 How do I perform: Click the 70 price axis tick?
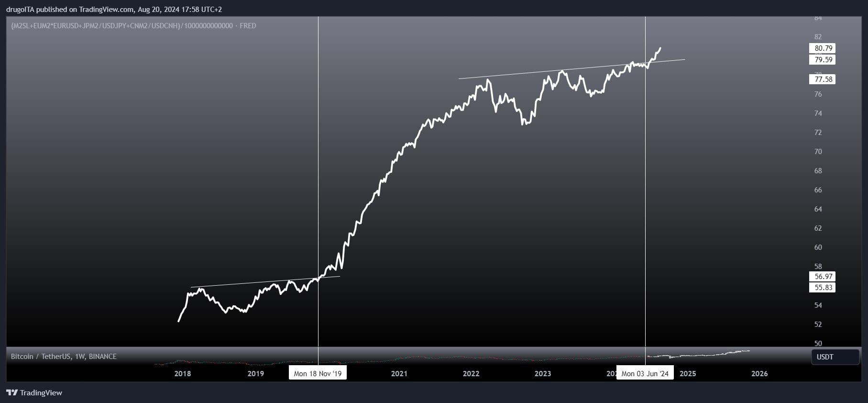pos(818,152)
